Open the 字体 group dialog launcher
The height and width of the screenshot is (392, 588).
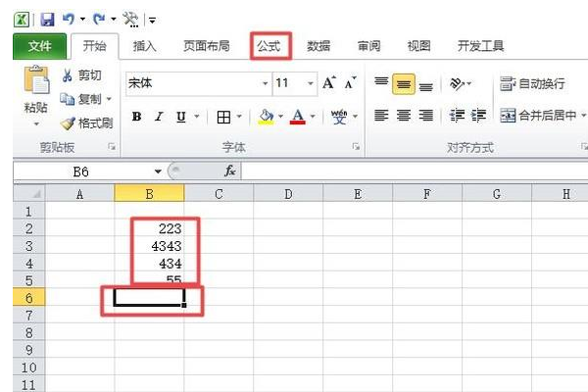[x=356, y=147]
